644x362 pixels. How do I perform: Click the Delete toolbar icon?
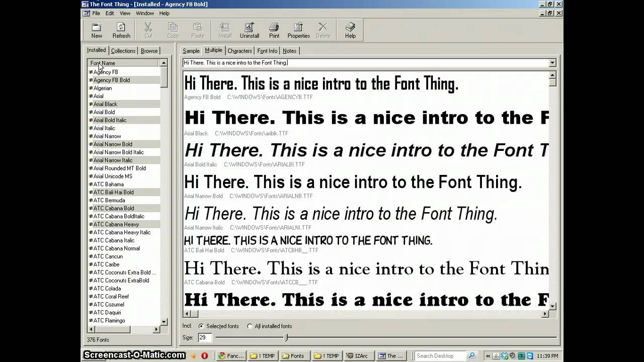pos(323,30)
